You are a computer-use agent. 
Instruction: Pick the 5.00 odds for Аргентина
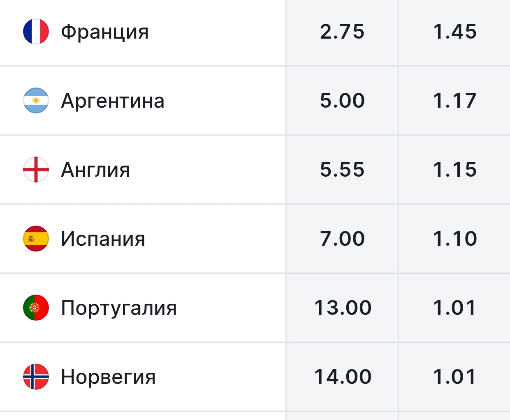coord(342,101)
